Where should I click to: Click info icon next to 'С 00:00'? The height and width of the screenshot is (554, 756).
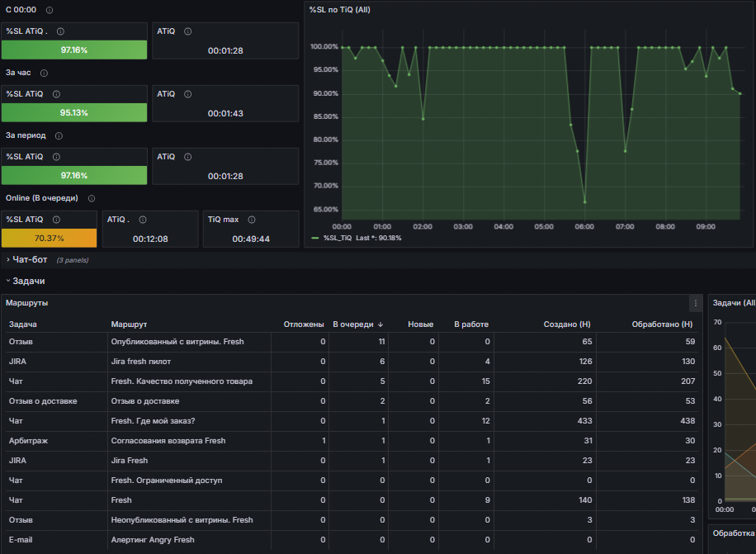click(x=50, y=10)
